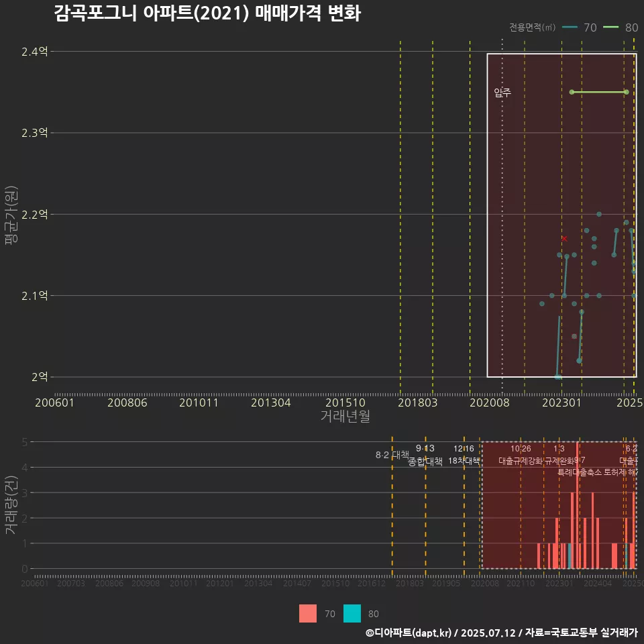This screenshot has width=644, height=644.
Task: Click the 2.1억 y-axis label
Action: click(x=34, y=296)
